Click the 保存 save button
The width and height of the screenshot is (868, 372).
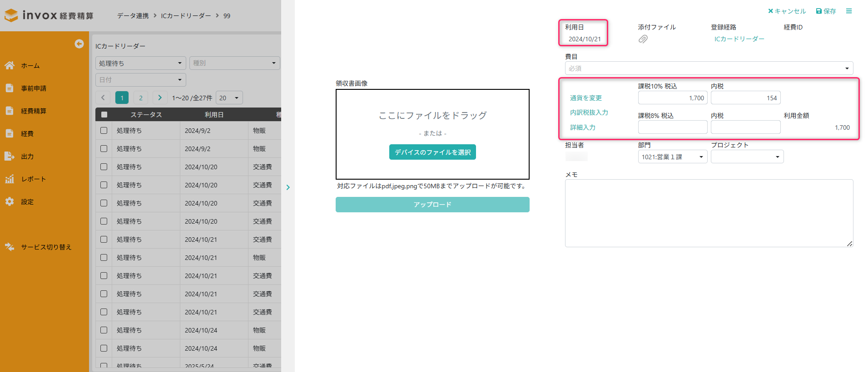click(x=826, y=11)
